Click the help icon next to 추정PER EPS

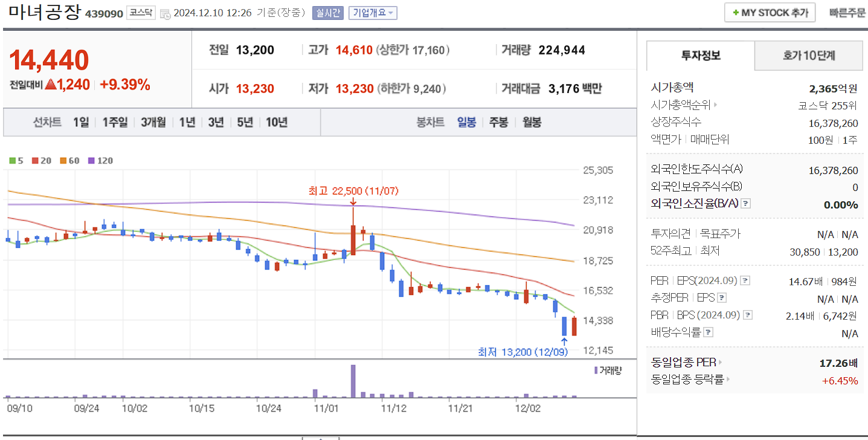click(x=721, y=297)
